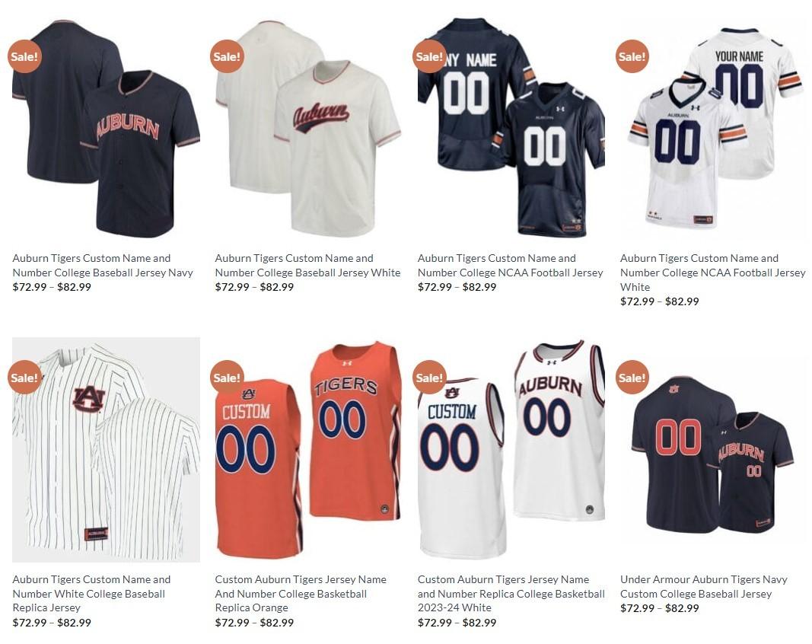The image size is (812, 644).
Task: Click Sale badge on Navy baseball jersey
Action: tap(24, 56)
